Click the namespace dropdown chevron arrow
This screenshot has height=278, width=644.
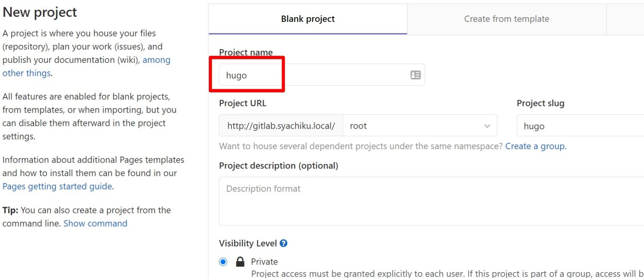pyautogui.click(x=487, y=125)
